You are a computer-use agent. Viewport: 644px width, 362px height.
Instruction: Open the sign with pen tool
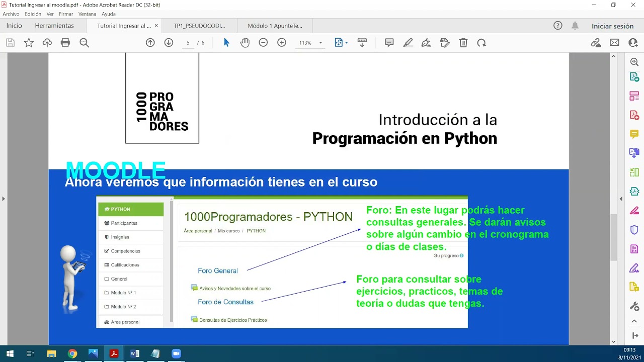426,43
